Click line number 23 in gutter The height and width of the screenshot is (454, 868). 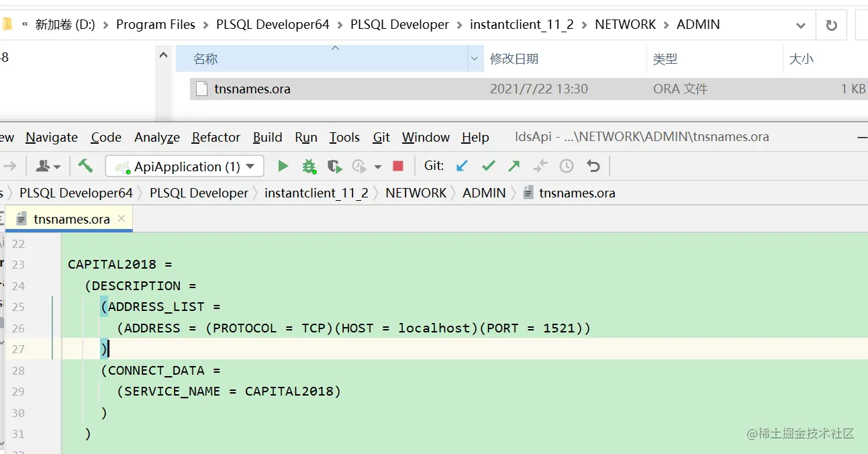18,265
